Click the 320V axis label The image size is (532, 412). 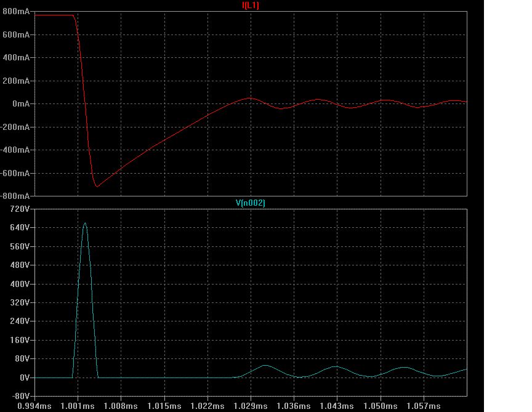click(20, 303)
